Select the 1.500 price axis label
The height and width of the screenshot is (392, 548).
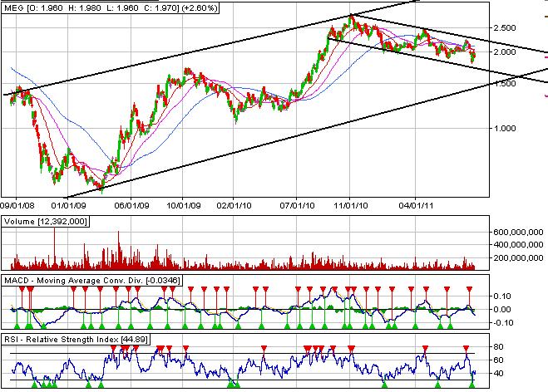pos(504,83)
